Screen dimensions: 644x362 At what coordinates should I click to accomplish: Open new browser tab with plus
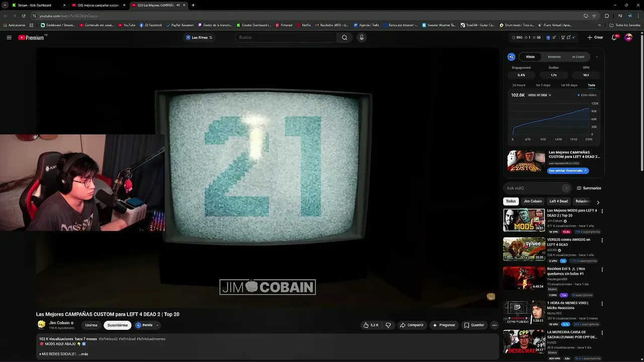click(193, 5)
